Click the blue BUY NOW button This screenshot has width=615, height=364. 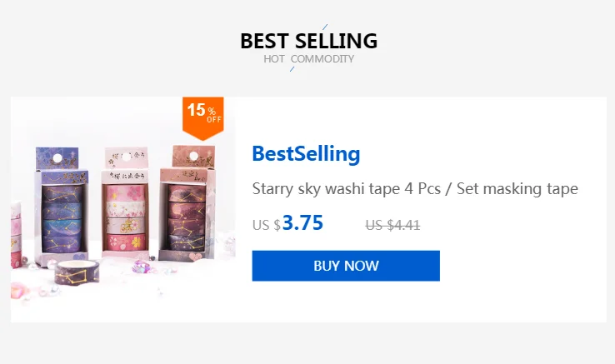(346, 266)
